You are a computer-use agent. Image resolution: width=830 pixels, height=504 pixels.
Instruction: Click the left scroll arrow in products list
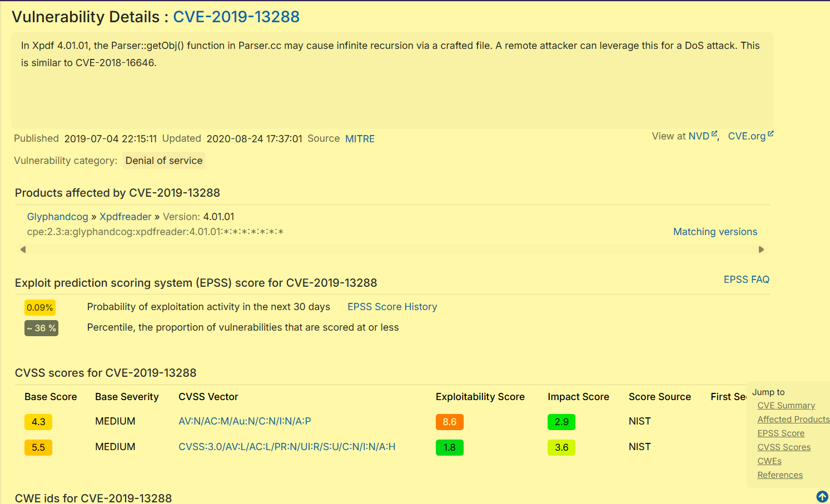pos(23,249)
